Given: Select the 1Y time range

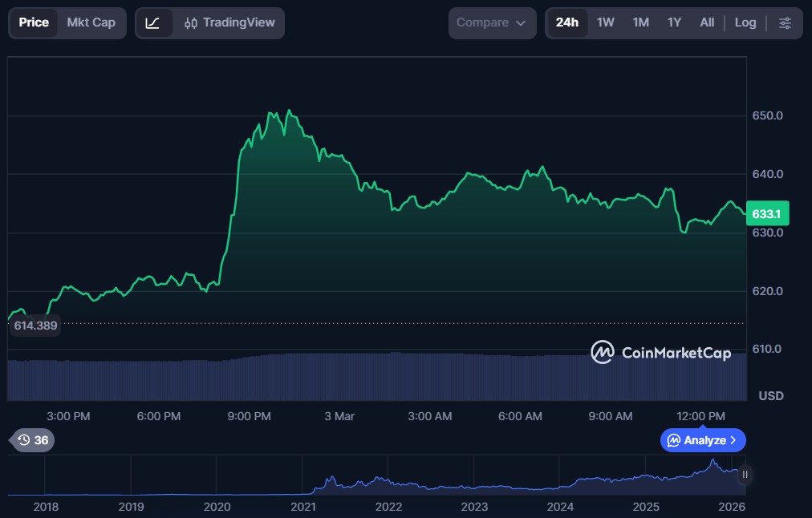Looking at the screenshot, I should pyautogui.click(x=674, y=23).
